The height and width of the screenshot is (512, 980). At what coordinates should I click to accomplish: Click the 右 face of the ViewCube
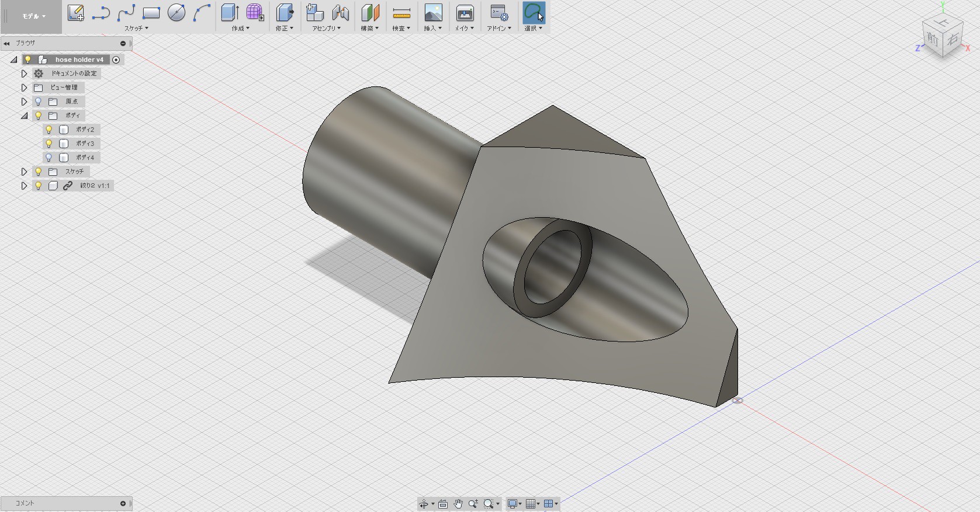click(x=953, y=40)
